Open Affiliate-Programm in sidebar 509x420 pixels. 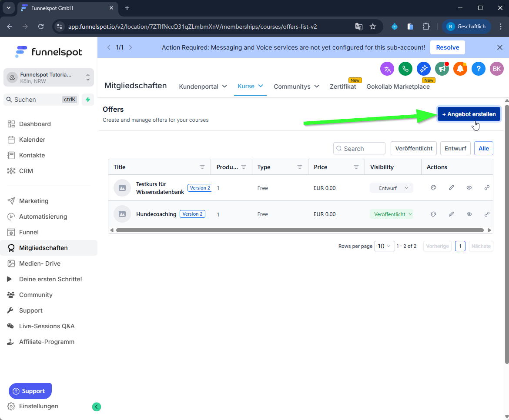tap(47, 341)
